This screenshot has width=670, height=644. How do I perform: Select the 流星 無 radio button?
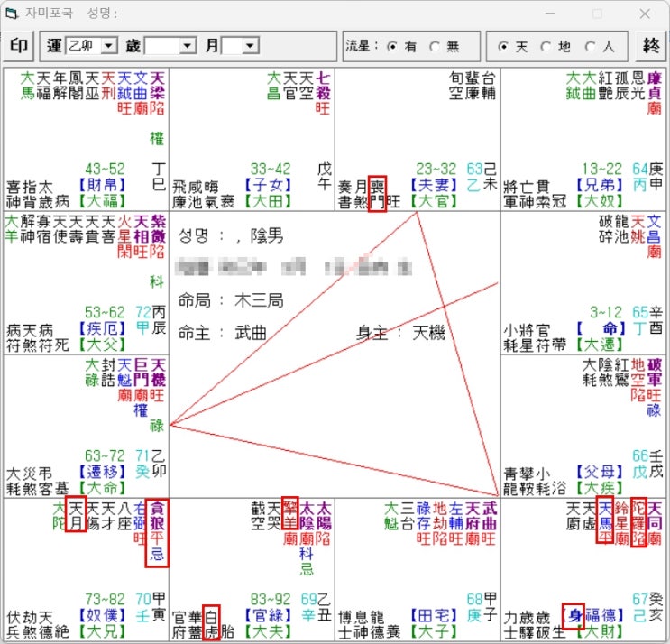pos(435,46)
